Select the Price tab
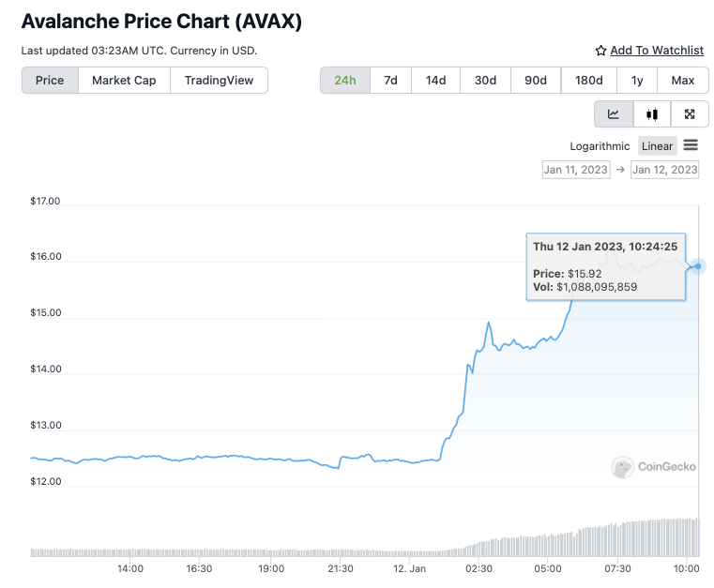This screenshot has width=714, height=588. 50,81
